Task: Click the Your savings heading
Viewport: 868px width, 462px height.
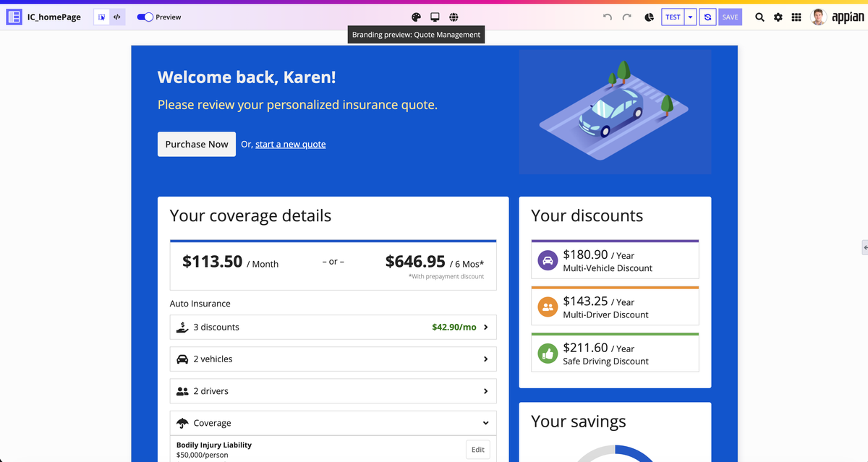Action: [x=579, y=422]
